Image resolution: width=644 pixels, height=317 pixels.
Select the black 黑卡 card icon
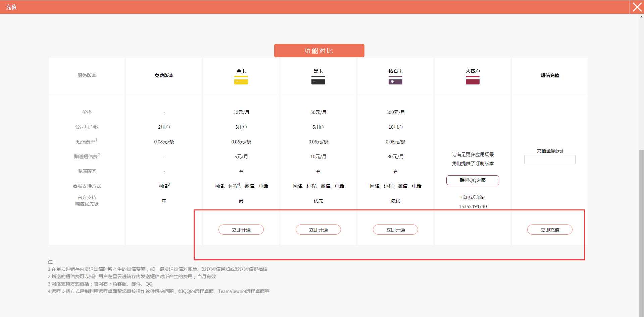tap(318, 80)
